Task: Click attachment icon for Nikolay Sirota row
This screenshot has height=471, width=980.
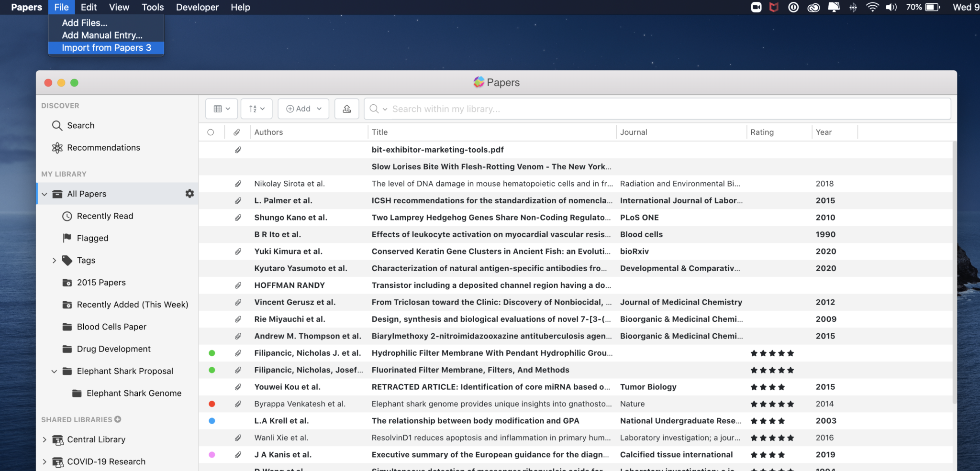Action: [x=238, y=184]
